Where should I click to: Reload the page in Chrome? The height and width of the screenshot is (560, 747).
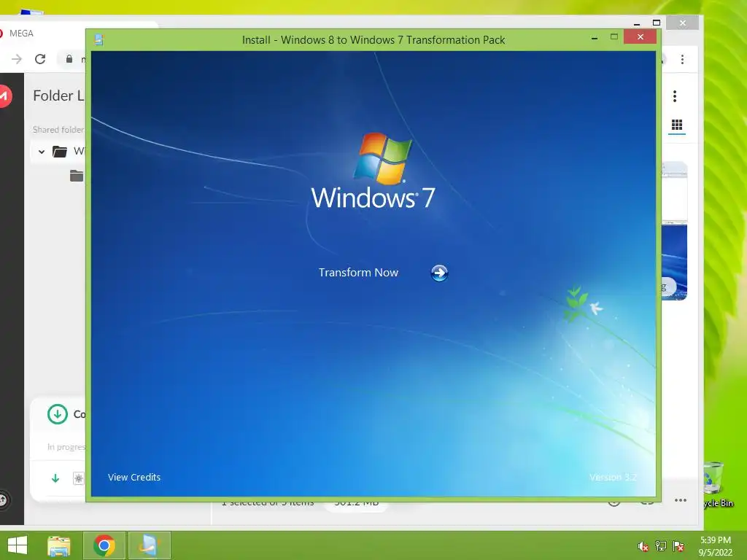40,59
